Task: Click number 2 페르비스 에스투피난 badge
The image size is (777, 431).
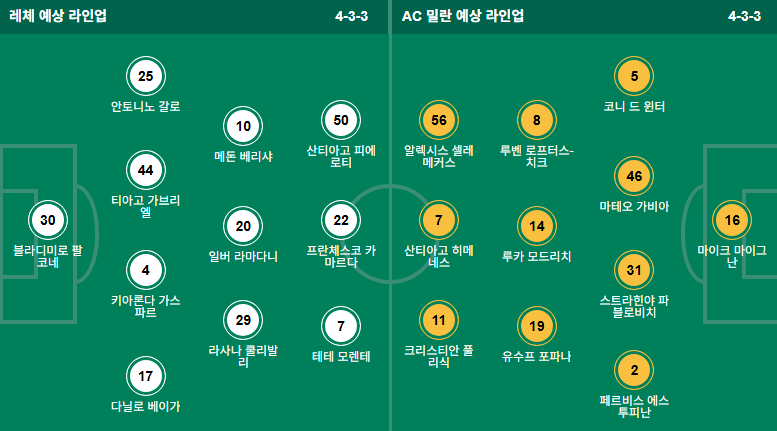Action: pyautogui.click(x=634, y=370)
